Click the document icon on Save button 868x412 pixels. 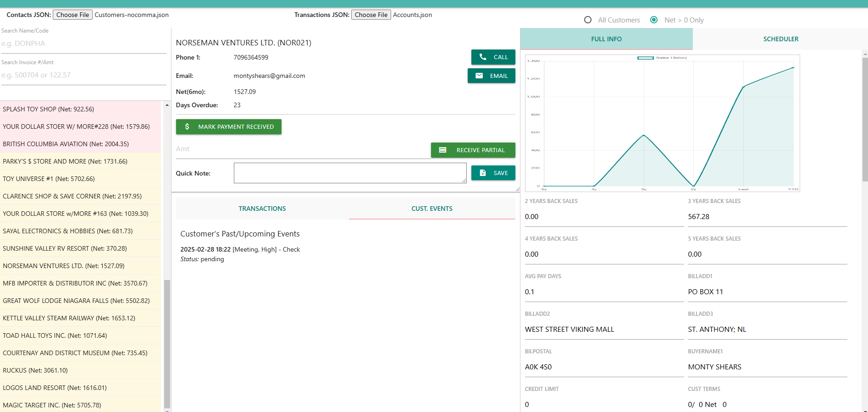click(483, 173)
